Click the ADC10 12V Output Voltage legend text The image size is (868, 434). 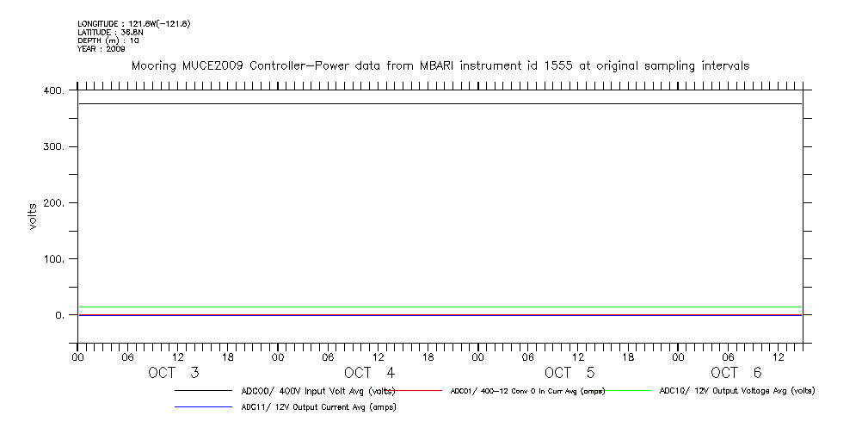[x=736, y=391]
